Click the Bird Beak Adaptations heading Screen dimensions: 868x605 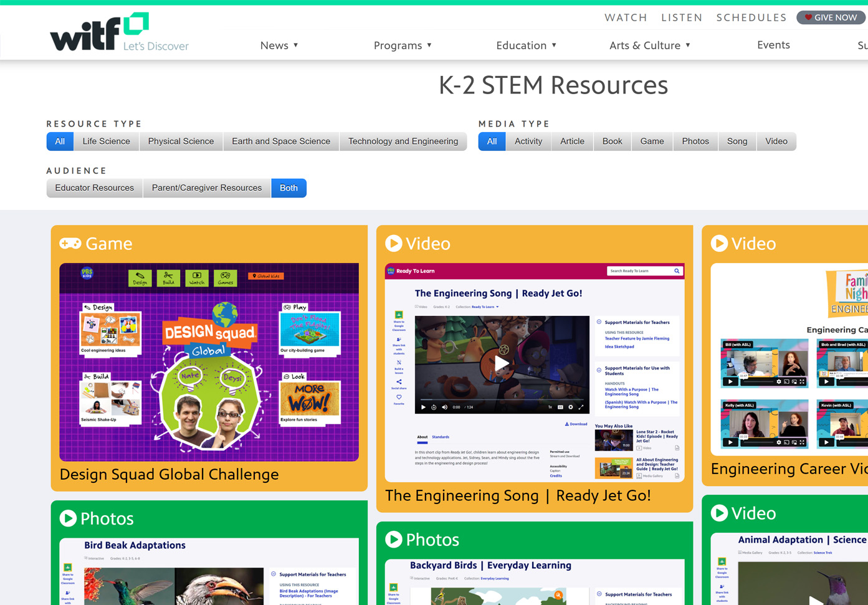135,545
